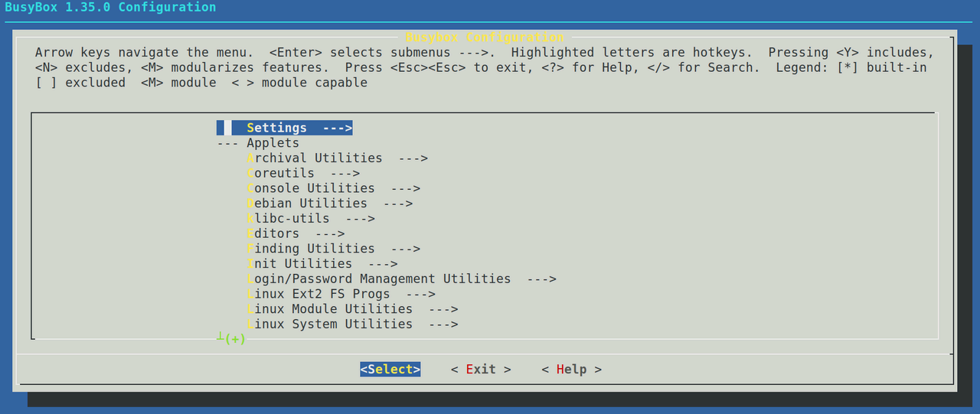The height and width of the screenshot is (414, 980).
Task: Open Login/Password Management Utilities submenu
Action: (x=401, y=279)
